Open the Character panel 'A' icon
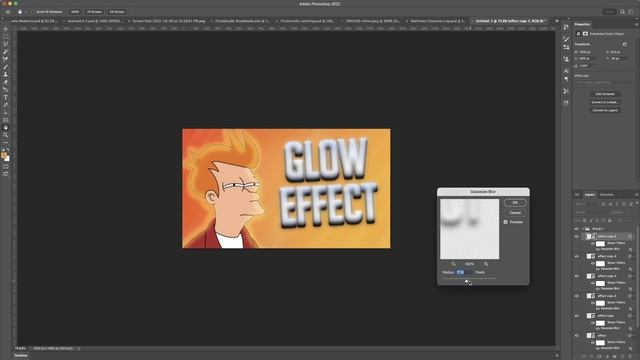 click(x=566, y=71)
